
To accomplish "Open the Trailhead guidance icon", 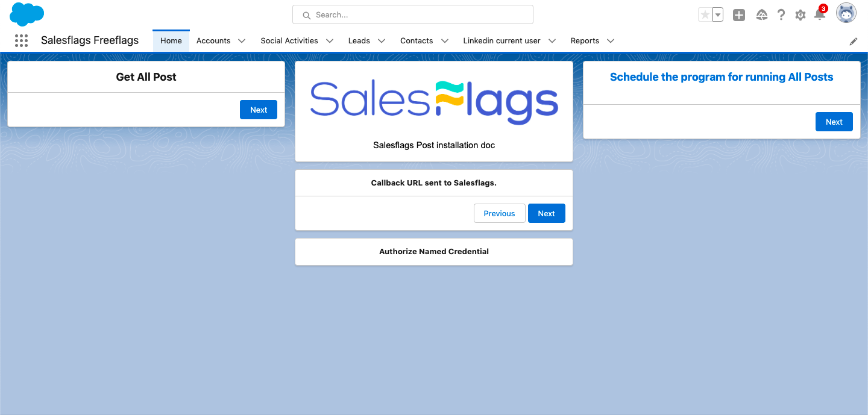I will [x=762, y=15].
